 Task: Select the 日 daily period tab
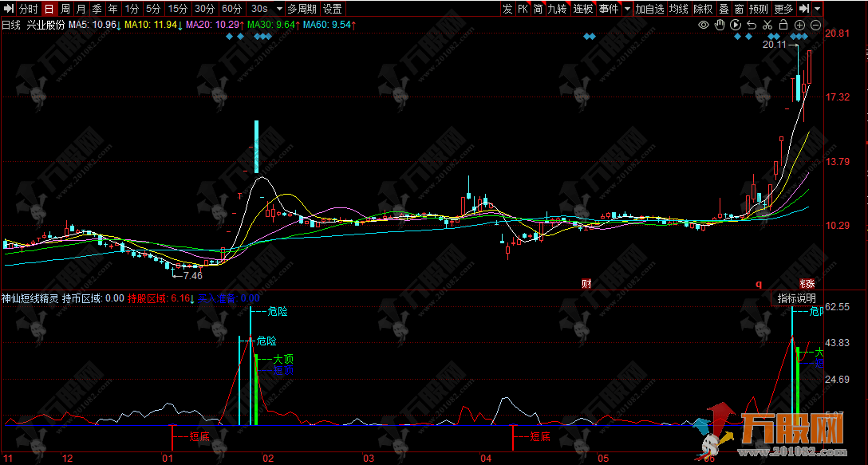click(x=49, y=9)
